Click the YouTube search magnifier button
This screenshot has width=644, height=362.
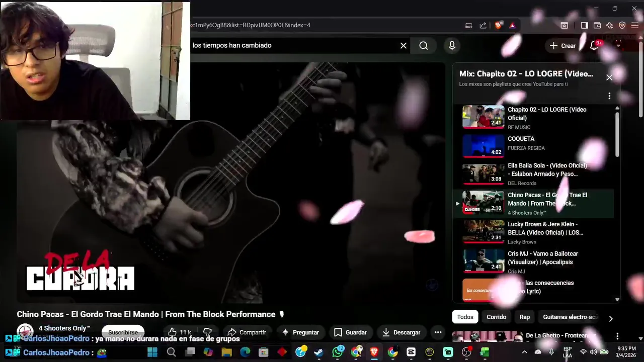click(424, 46)
